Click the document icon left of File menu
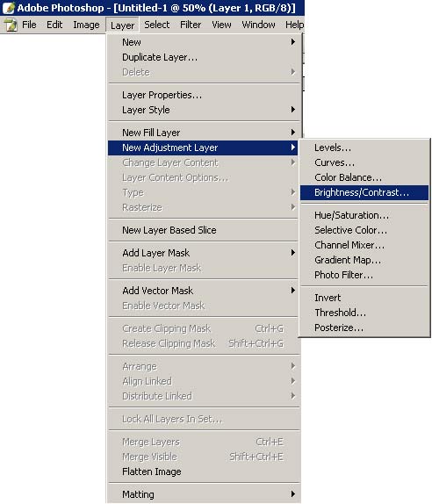The width and height of the screenshot is (432, 504). coord(11,25)
